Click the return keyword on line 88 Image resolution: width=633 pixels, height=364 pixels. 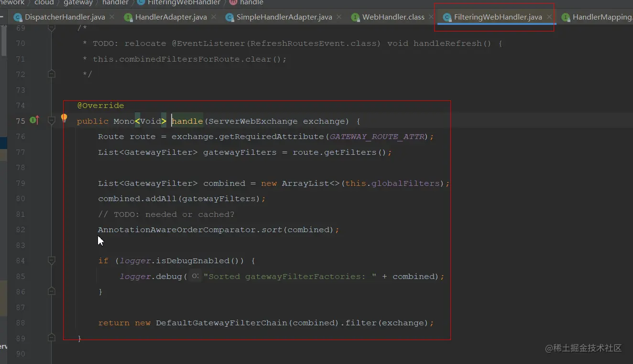tap(114, 323)
